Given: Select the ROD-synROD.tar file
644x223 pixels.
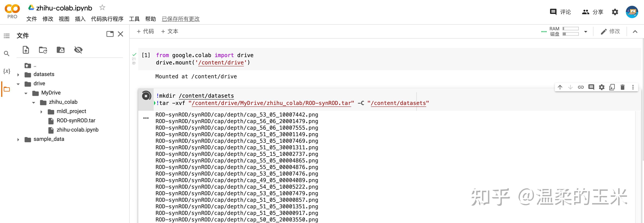Looking at the screenshot, I should pos(76,121).
